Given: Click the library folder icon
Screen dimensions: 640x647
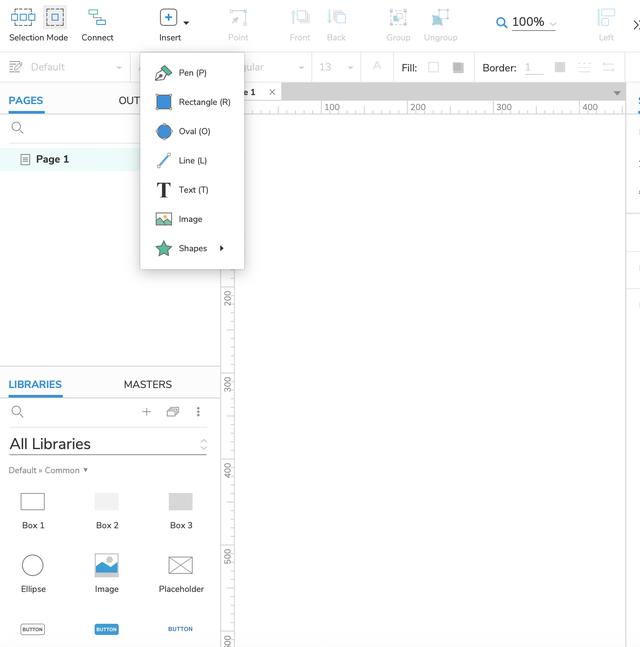Looking at the screenshot, I should (x=173, y=412).
